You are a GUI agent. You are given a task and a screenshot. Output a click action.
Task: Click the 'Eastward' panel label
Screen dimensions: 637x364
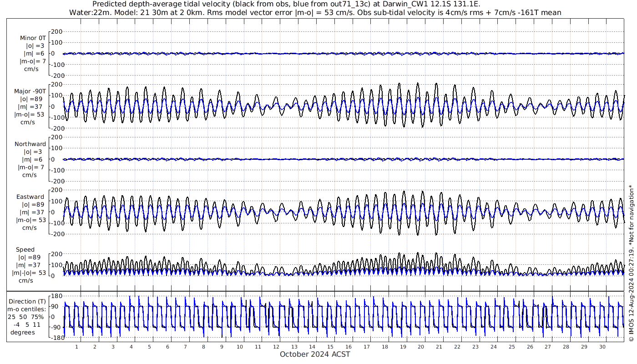coord(30,197)
